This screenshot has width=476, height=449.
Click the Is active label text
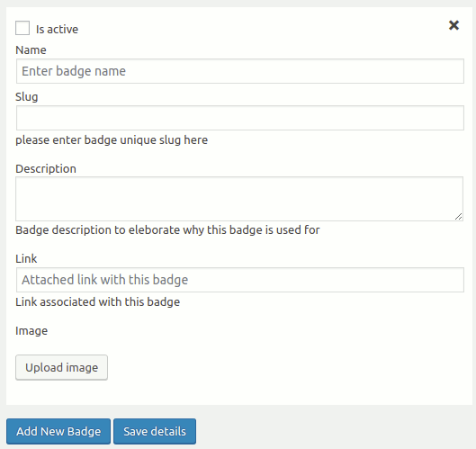tap(57, 30)
